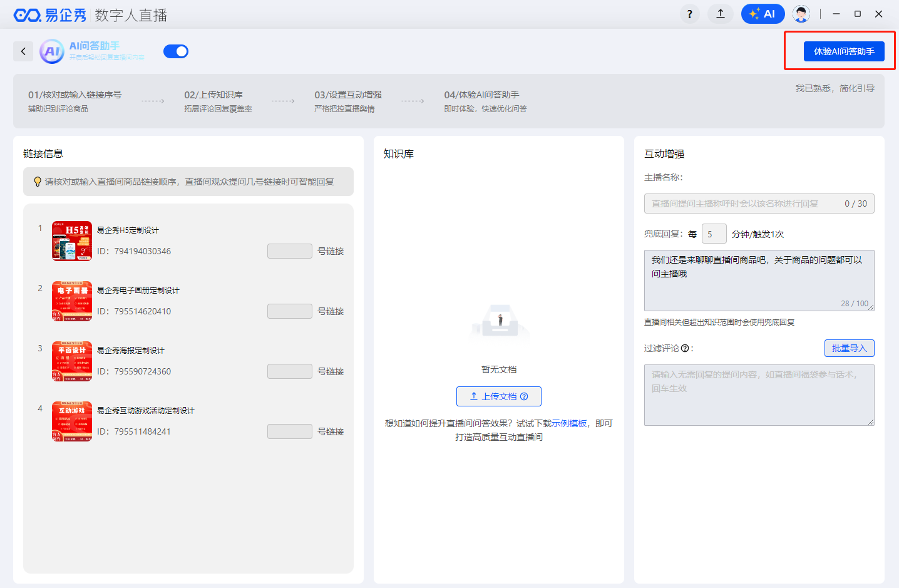Click product title 易企秀H5定制设计

click(x=128, y=230)
